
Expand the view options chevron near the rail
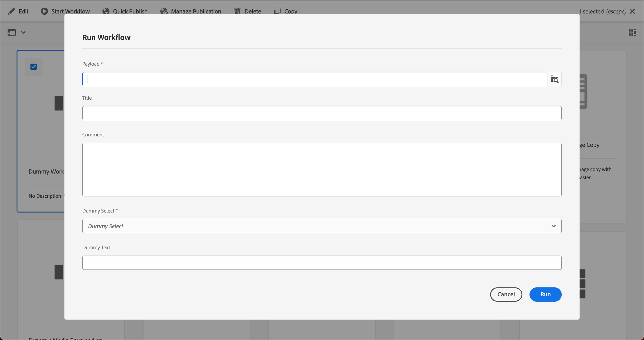pos(23,32)
